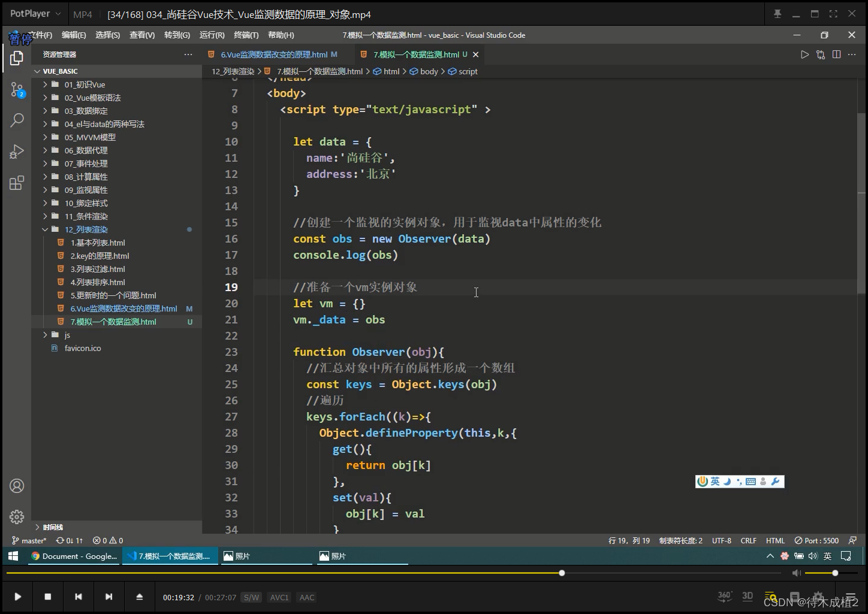The width and height of the screenshot is (868, 614).
Task: Click the PotPlayer play button
Action: [x=17, y=597]
